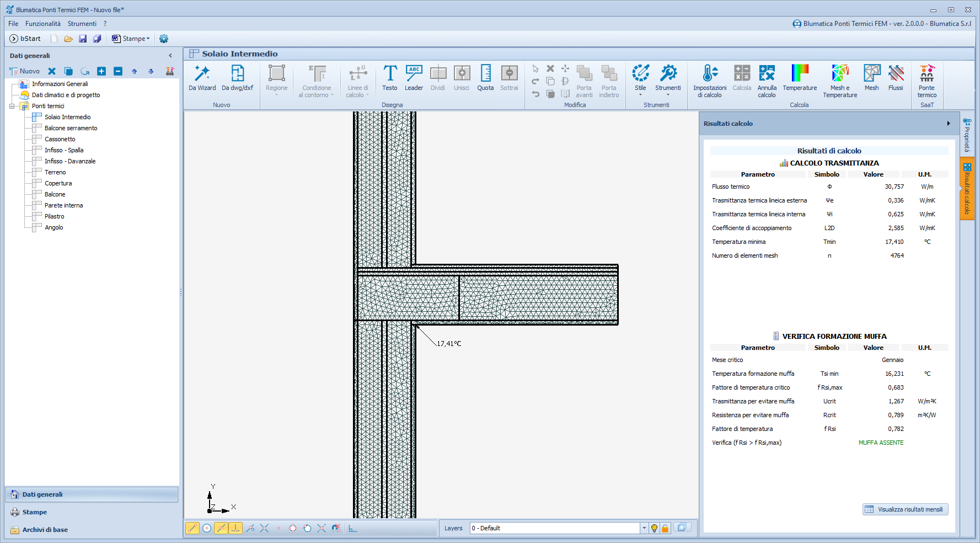
Task: Import a drawing with Da dwg/dxf
Action: [237, 77]
